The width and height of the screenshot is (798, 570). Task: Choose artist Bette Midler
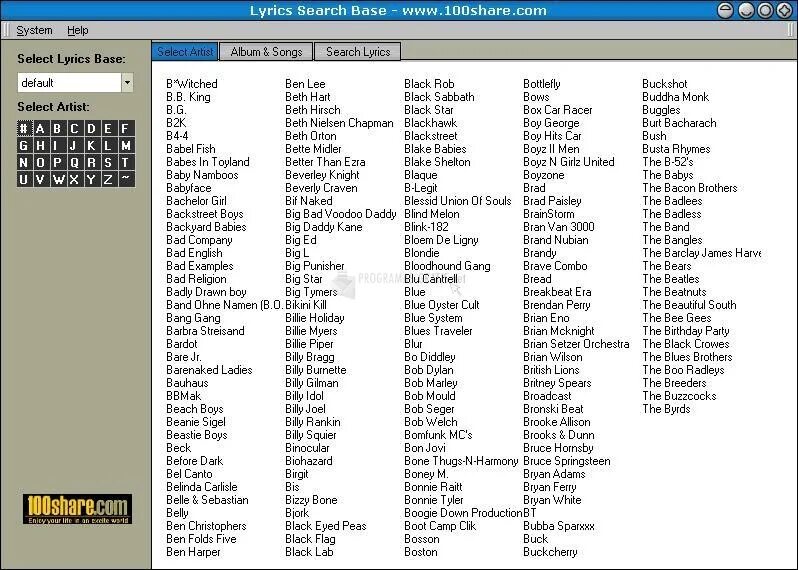tap(313, 149)
